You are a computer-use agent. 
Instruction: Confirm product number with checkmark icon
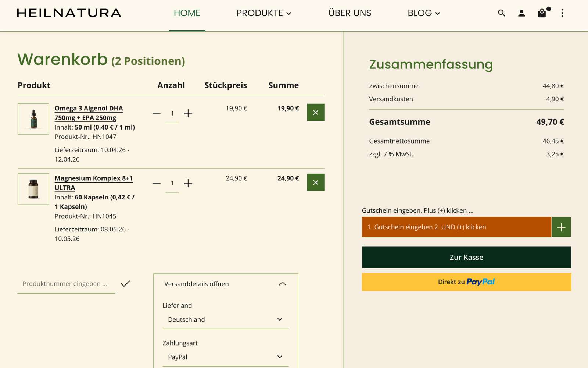click(x=125, y=284)
